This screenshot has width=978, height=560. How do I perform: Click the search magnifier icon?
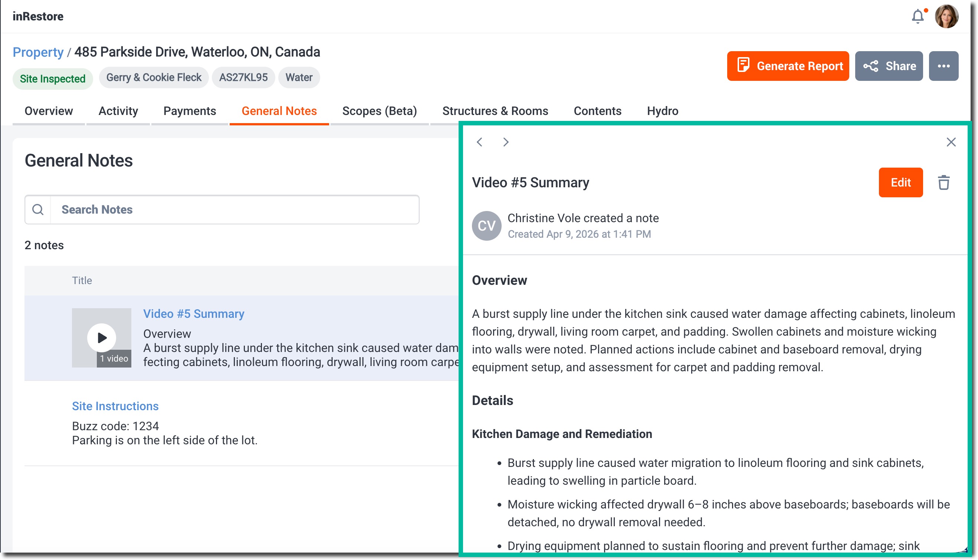[38, 210]
